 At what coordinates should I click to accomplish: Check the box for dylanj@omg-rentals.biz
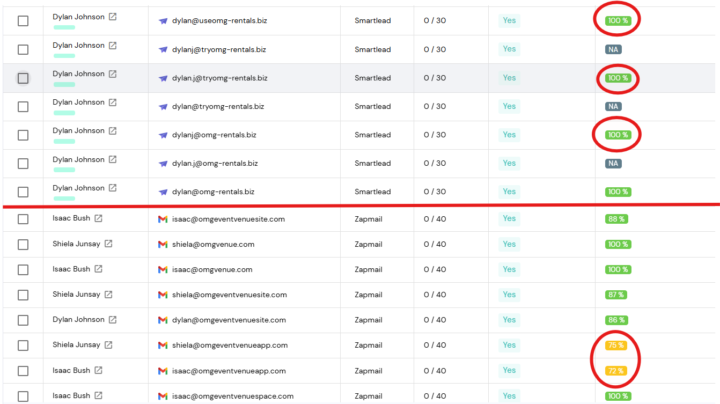point(23,135)
